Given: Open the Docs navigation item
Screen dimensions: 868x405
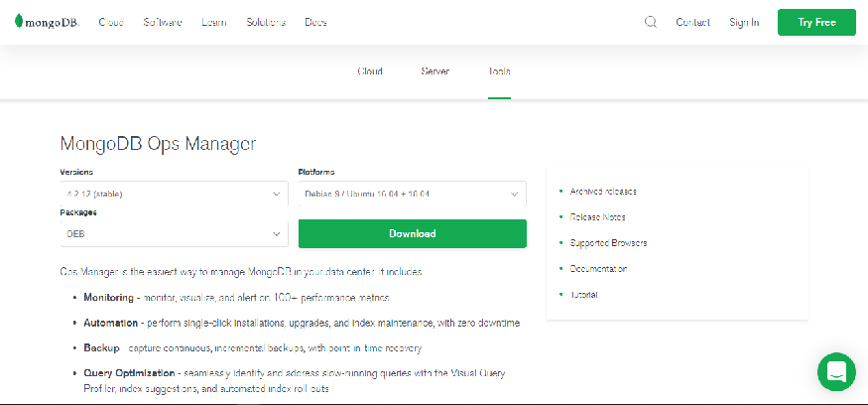Looking at the screenshot, I should coord(316,22).
